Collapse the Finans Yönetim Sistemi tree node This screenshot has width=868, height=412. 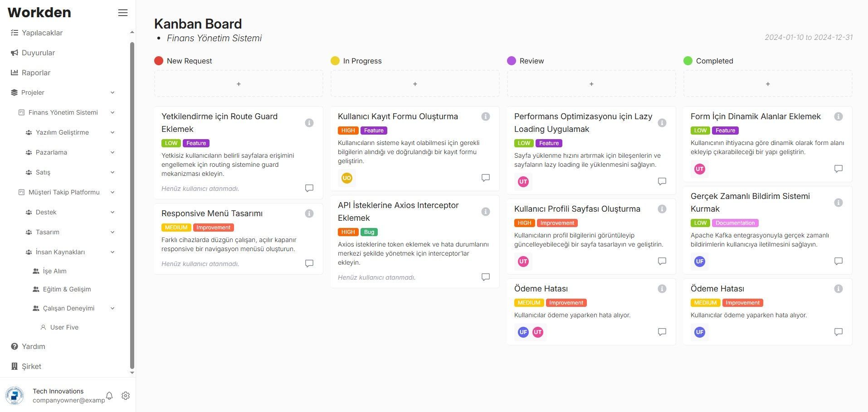(x=112, y=112)
